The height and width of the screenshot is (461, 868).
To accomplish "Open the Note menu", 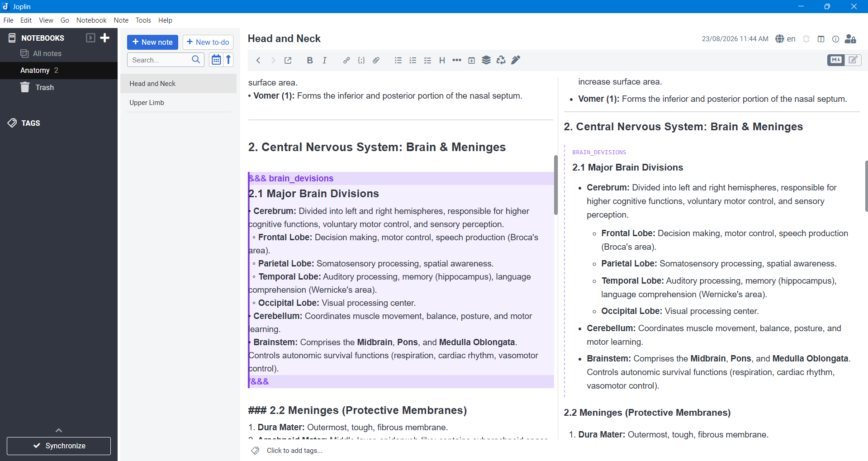I will 121,20.
